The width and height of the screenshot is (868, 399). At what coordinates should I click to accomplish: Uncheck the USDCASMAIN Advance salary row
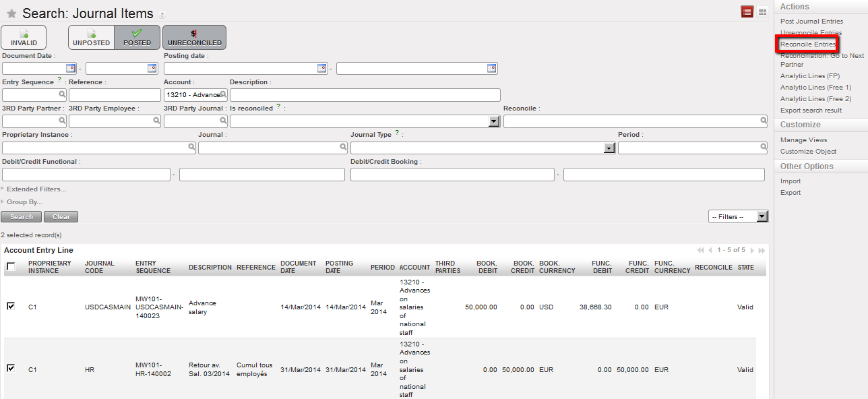pyautogui.click(x=11, y=306)
